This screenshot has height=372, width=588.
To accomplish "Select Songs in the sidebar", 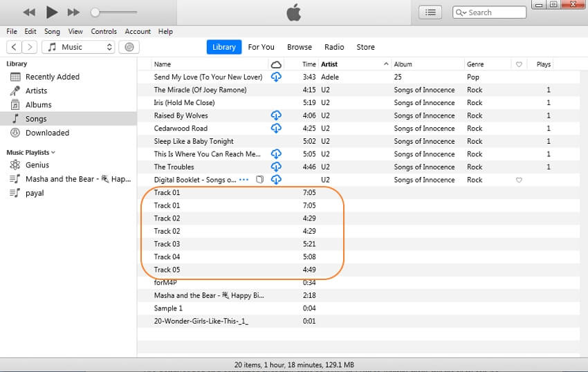I will click(x=68, y=119).
